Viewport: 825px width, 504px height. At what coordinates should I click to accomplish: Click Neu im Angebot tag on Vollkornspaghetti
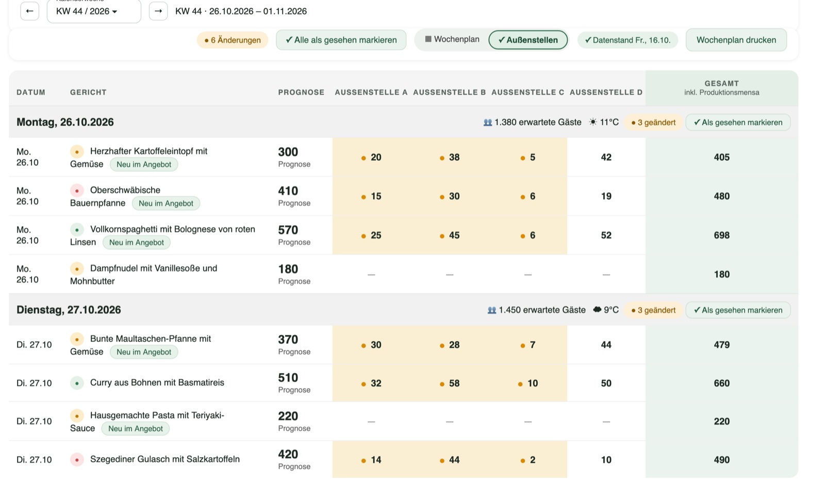137,243
